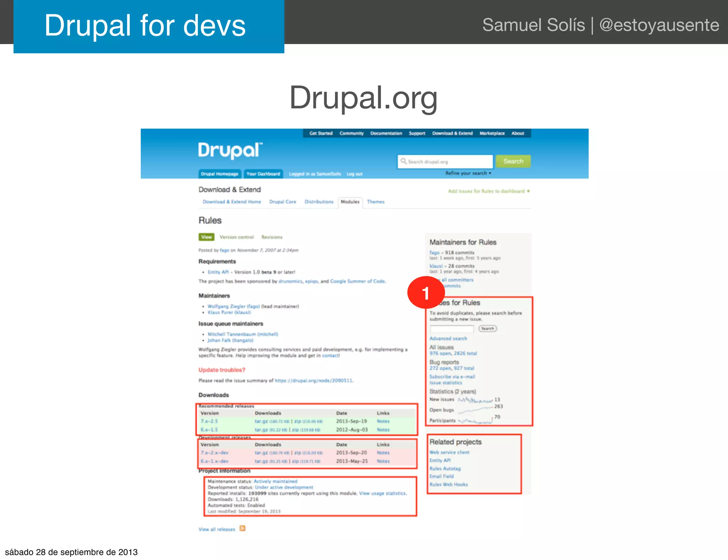Click fago in the Maintainers for Rules sidebar
The height and width of the screenshot is (560, 728).
pos(434,253)
